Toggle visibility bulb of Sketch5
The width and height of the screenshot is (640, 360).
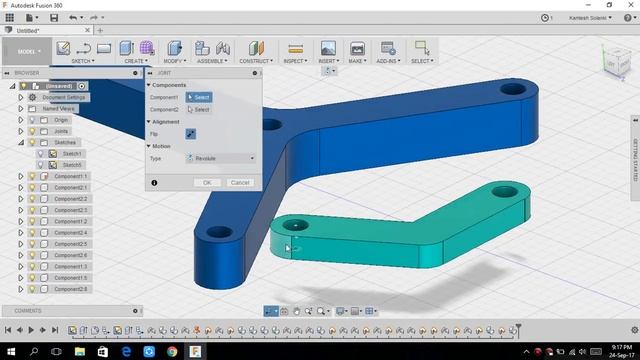point(40,165)
